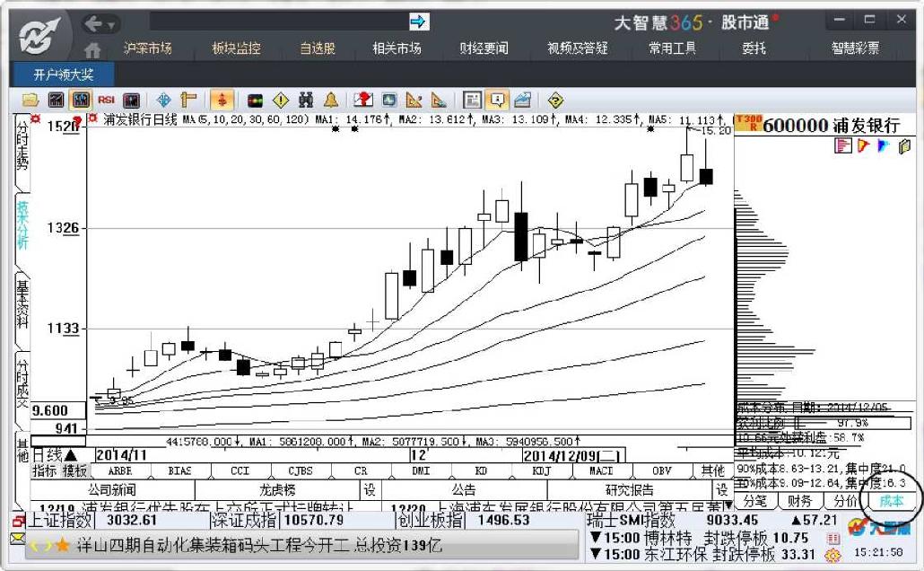924x571 pixels.
Task: Switch to the 成本 tab
Action: point(891,501)
